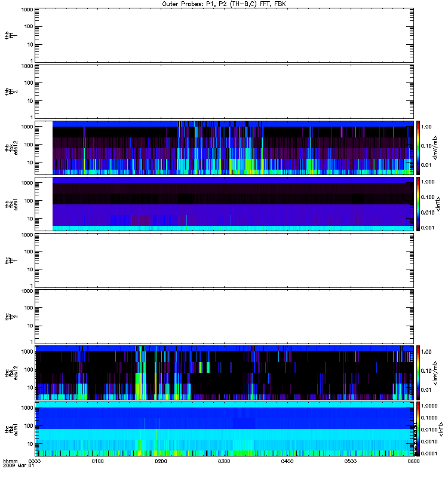Image resolution: width=448 pixels, height=478 pixels.
Task: Click '0.01' on thc edc12 color scale
Action: coord(426,390)
